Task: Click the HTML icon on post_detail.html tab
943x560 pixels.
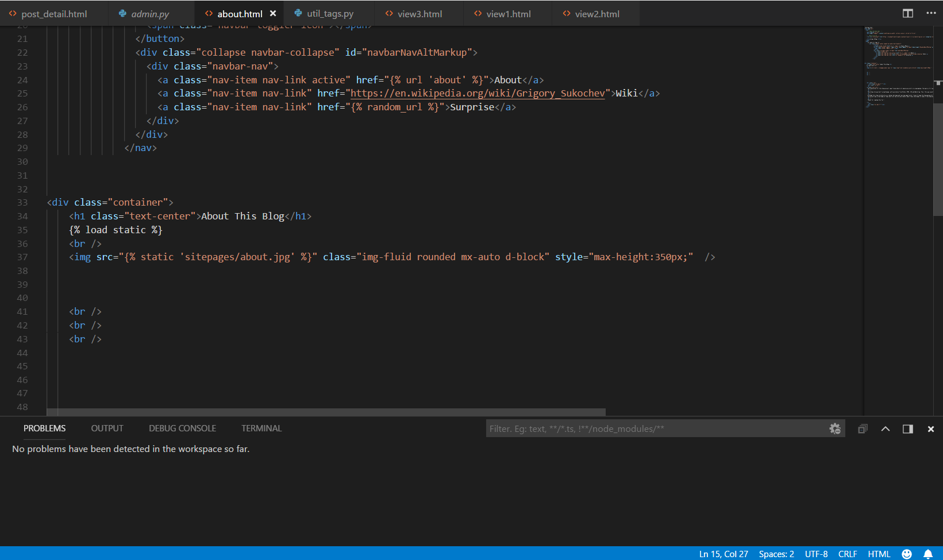Action: [x=13, y=14]
